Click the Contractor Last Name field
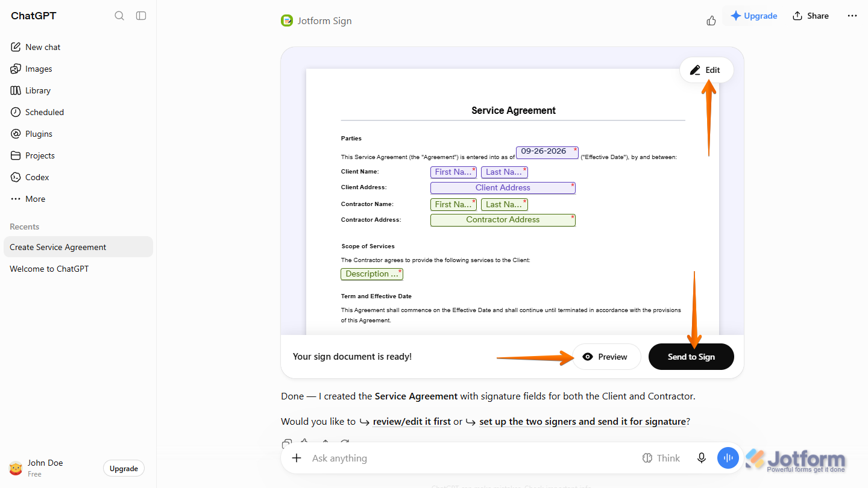The image size is (868, 488). [x=504, y=204]
